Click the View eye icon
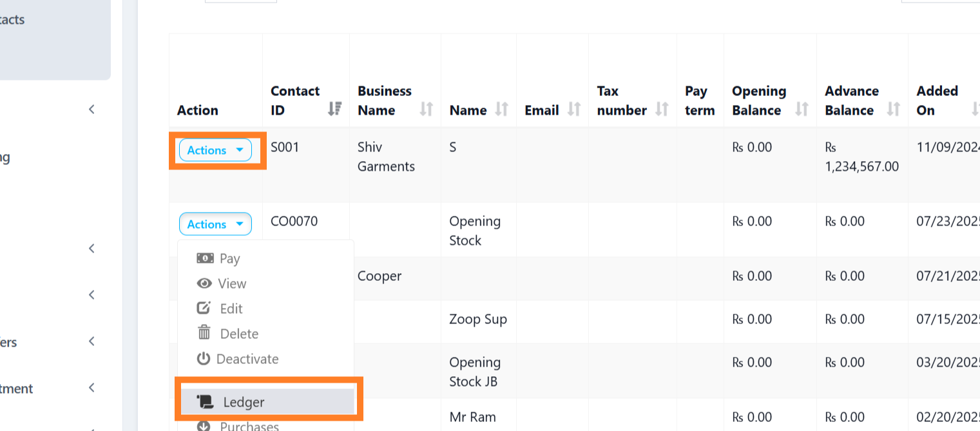The height and width of the screenshot is (431, 980). point(205,283)
